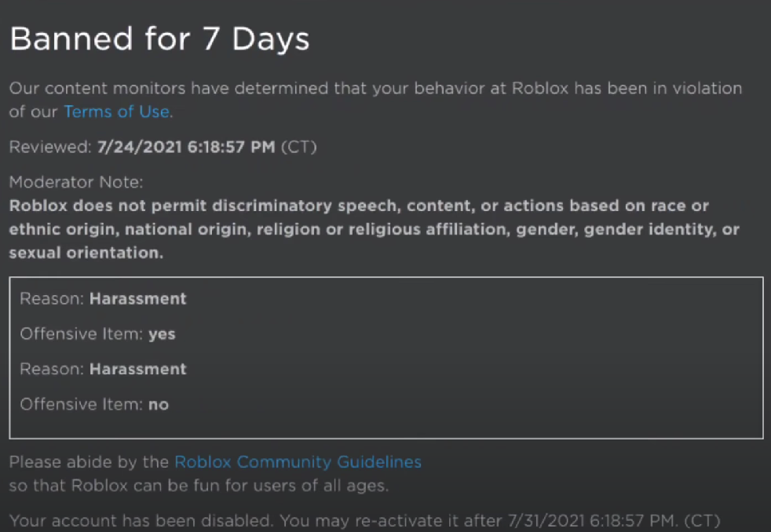Click the Offensive Item: no line

coord(94,404)
